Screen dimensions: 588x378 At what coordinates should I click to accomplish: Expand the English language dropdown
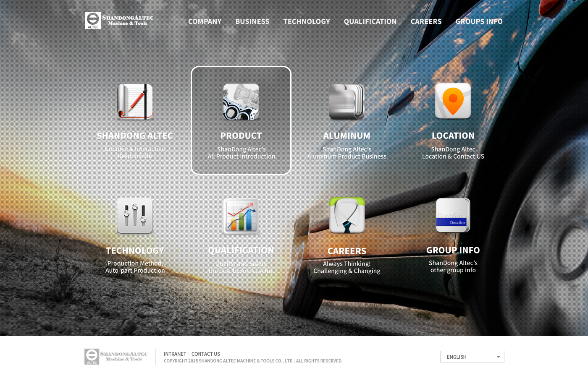pos(472,357)
